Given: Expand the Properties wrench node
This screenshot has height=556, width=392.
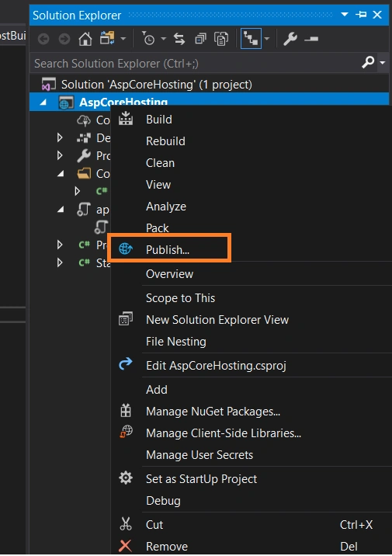Looking at the screenshot, I should [60, 155].
